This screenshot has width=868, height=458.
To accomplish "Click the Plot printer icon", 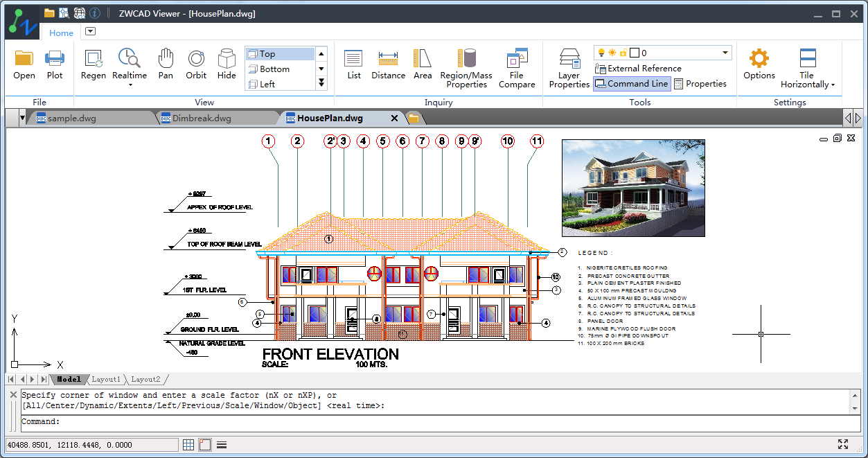I will tap(55, 64).
